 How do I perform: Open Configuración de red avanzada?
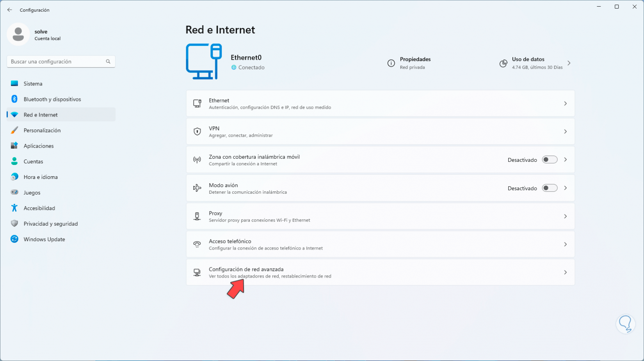point(381,273)
